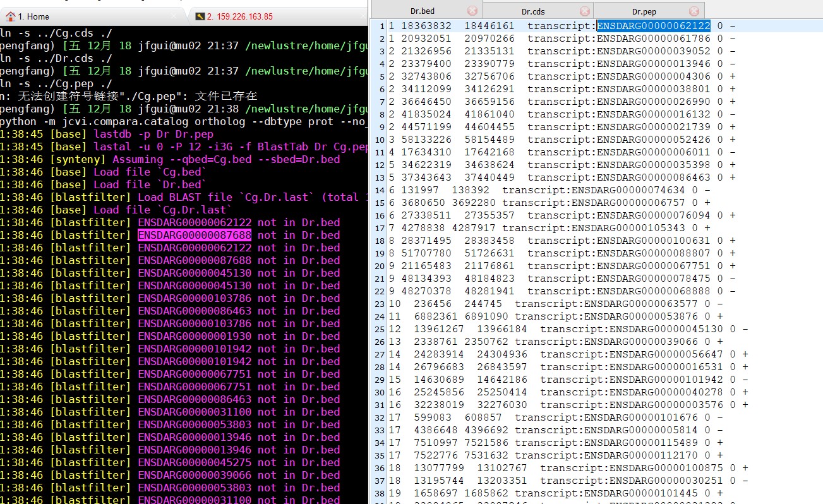Image resolution: width=823 pixels, height=504 pixels.
Task: Click ENSDARG00000045275 in the terminal output
Action: pos(195,462)
